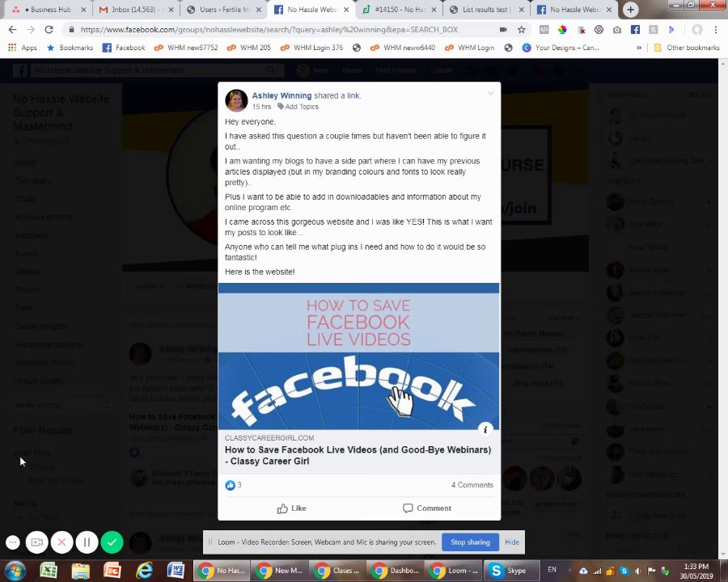The height and width of the screenshot is (582, 728).
Task: Pause the Loom recording
Action: 87,542
